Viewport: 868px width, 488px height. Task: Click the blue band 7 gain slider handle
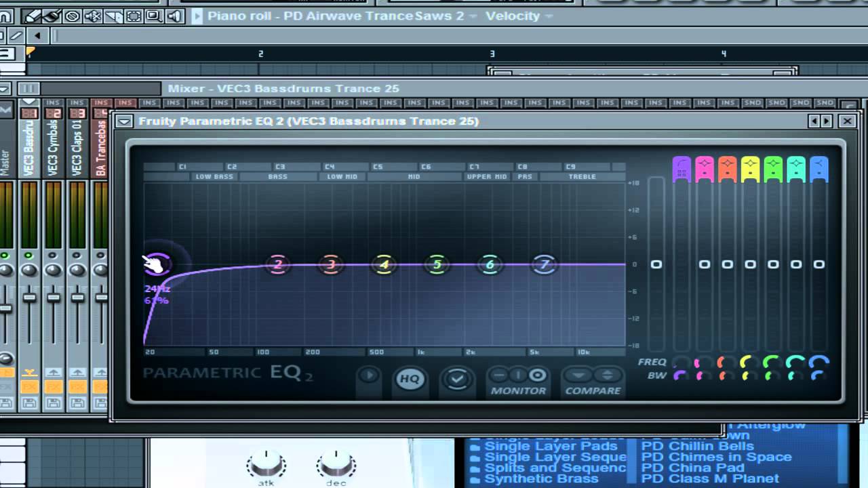click(819, 264)
